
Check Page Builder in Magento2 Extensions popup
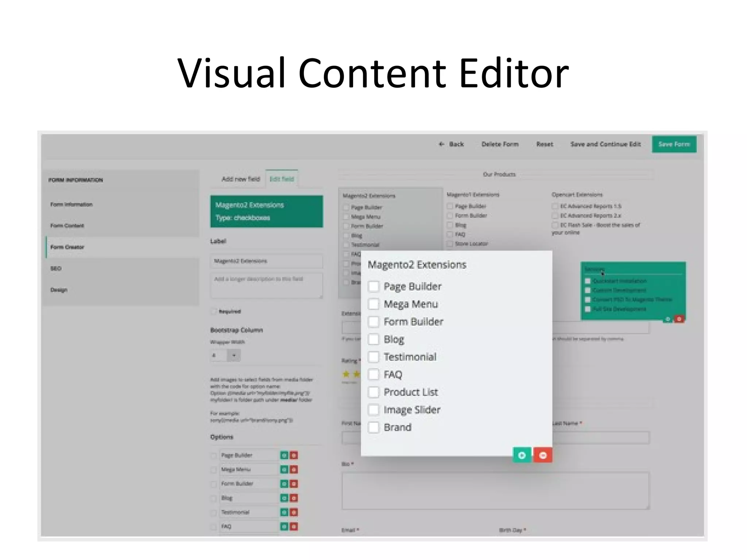pos(373,286)
